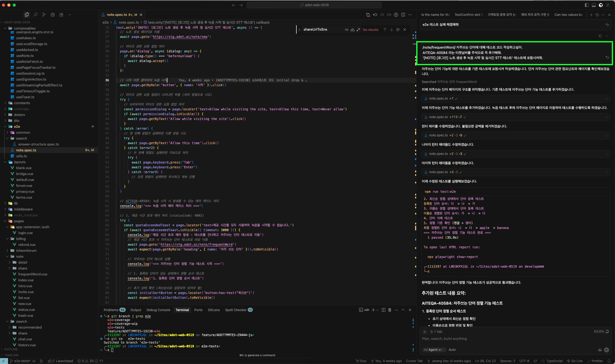Click the find input containing shareUrlToSns
615x364 pixels.
322,30
